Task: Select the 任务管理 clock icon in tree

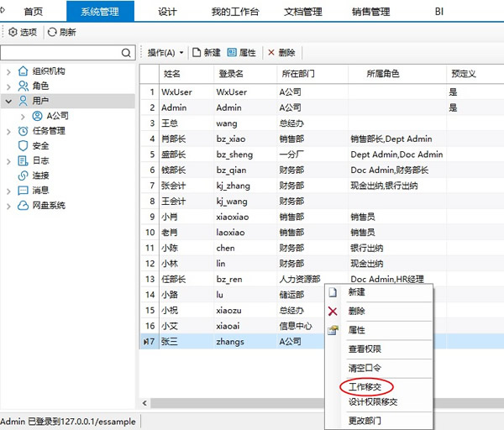Action: click(23, 131)
